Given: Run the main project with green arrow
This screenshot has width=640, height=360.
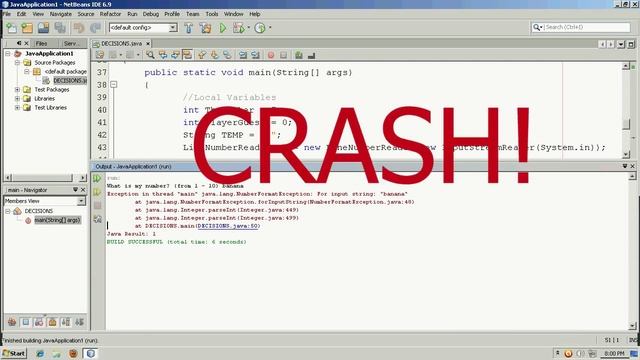Looking at the screenshot, I should (x=223, y=28).
